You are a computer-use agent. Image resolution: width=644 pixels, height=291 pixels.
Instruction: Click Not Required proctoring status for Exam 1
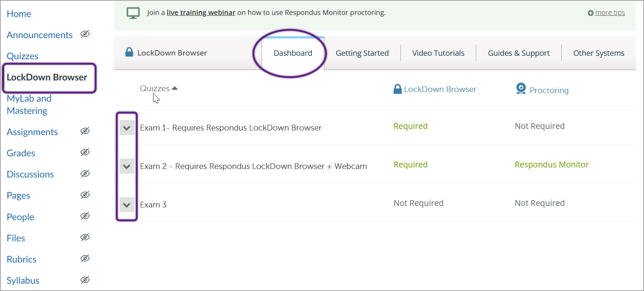point(540,126)
